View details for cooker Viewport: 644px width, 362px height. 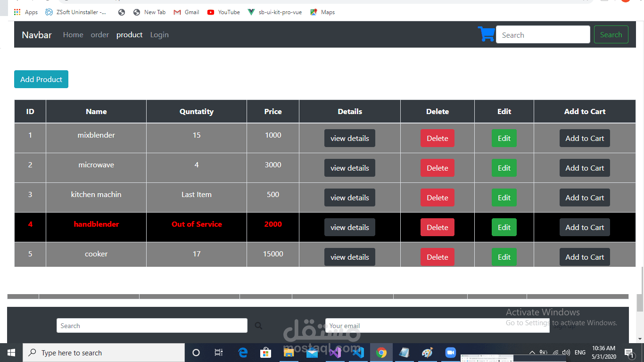[350, 257]
